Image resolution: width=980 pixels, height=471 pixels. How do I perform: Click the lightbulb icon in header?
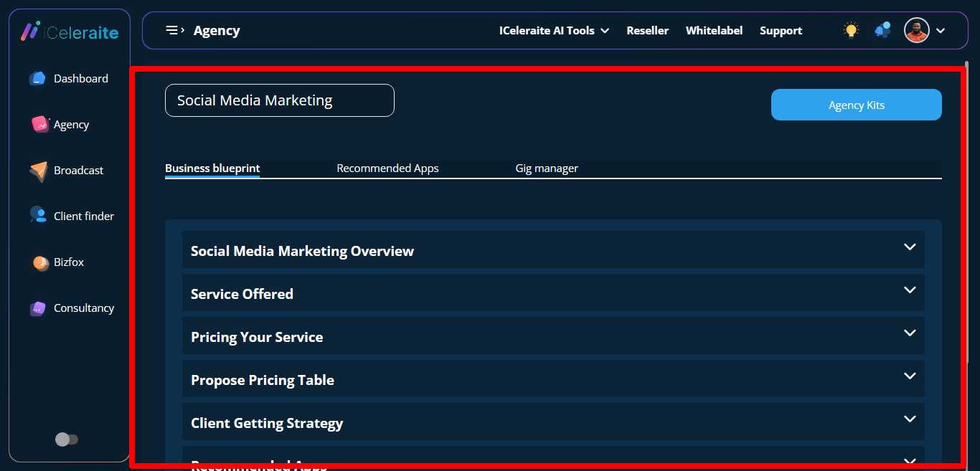tap(851, 30)
